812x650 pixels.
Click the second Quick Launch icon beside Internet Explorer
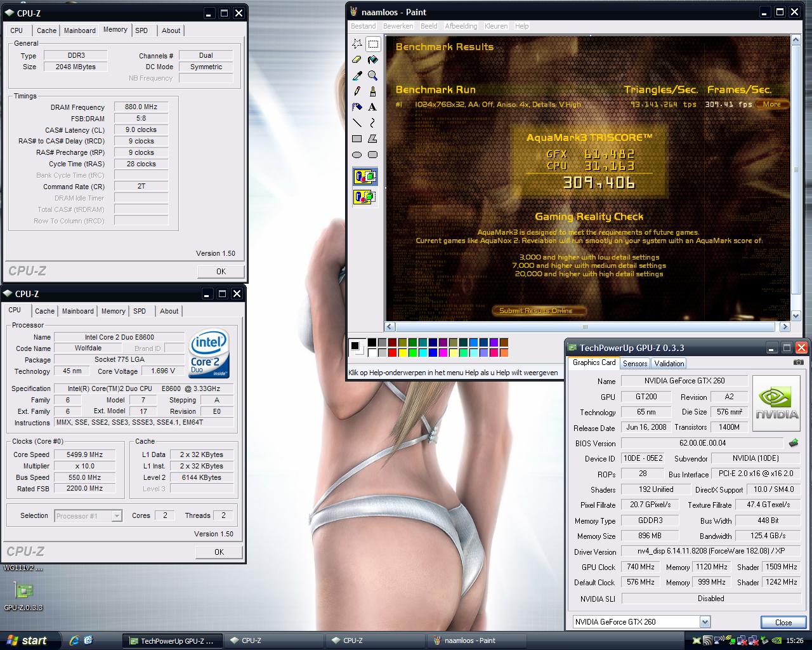[88, 640]
